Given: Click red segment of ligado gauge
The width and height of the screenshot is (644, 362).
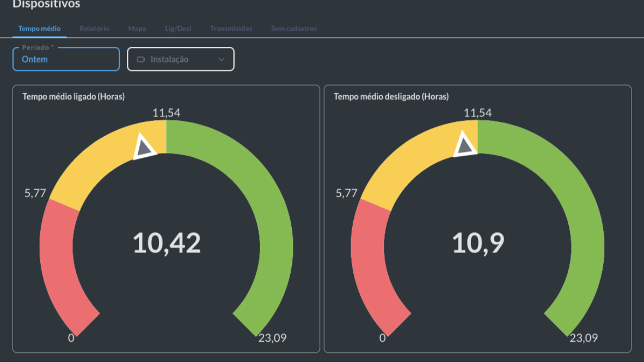Looking at the screenshot, I should click(x=59, y=261).
